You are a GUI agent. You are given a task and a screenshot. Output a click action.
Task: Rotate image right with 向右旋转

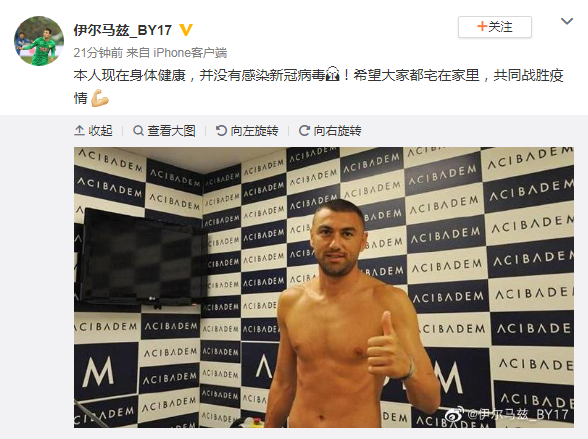click(x=330, y=130)
